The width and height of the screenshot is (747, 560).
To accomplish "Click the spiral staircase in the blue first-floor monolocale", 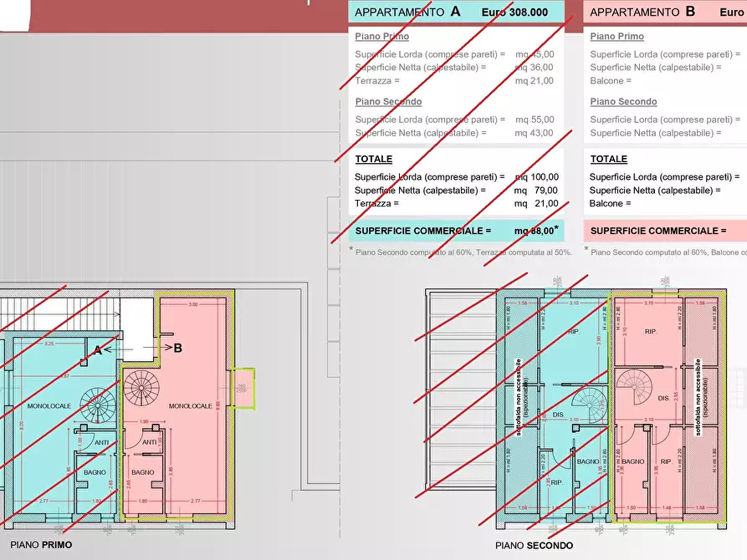I will coord(98,406).
